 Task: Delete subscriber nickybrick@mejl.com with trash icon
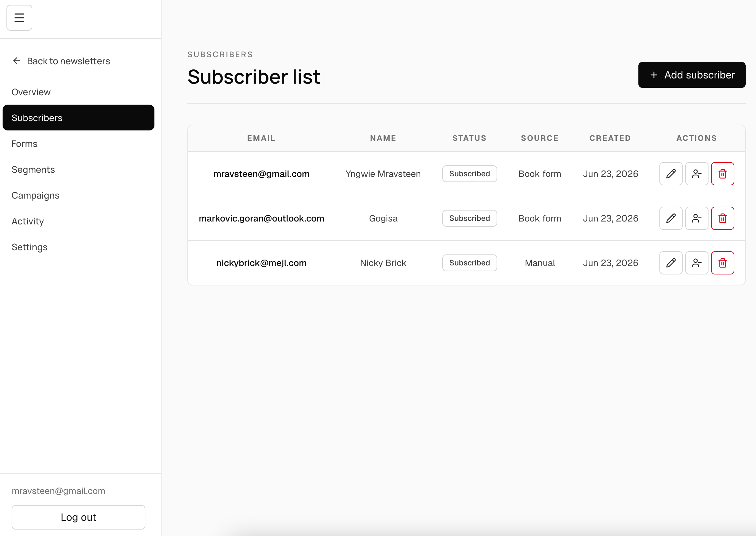pos(722,263)
